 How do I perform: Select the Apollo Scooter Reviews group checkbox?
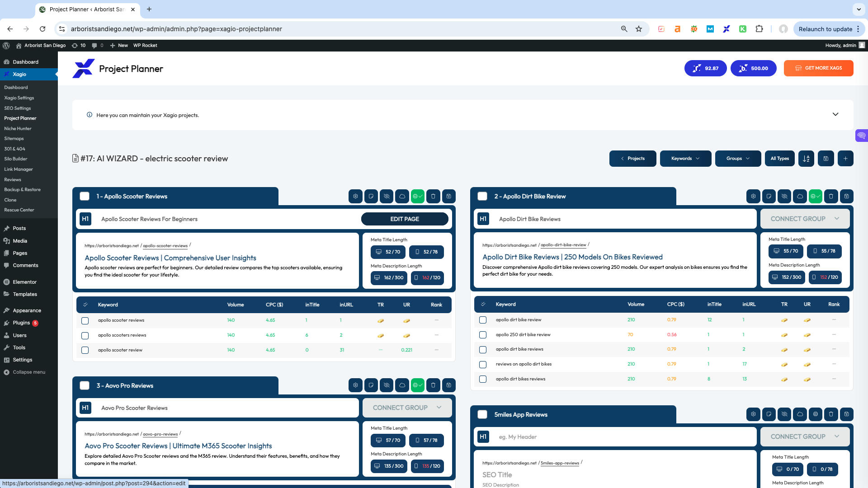85,196
